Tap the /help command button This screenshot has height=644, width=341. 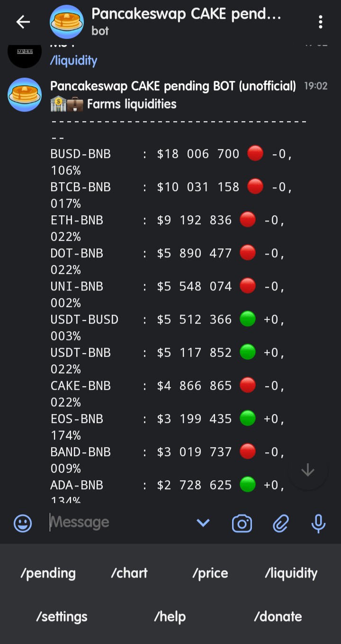coord(170,617)
